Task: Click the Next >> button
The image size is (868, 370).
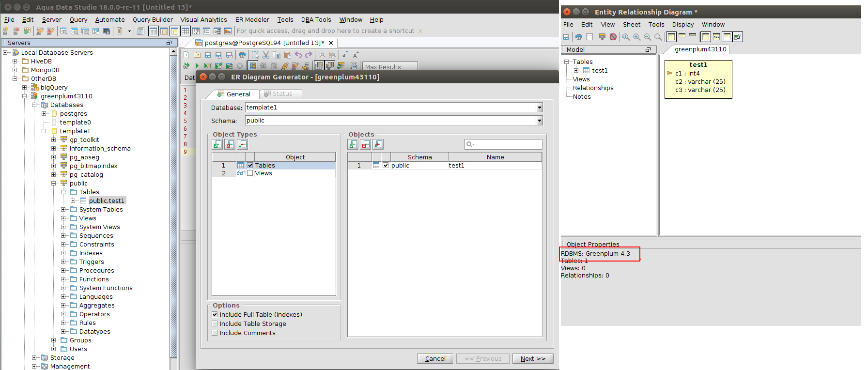Action: click(533, 358)
